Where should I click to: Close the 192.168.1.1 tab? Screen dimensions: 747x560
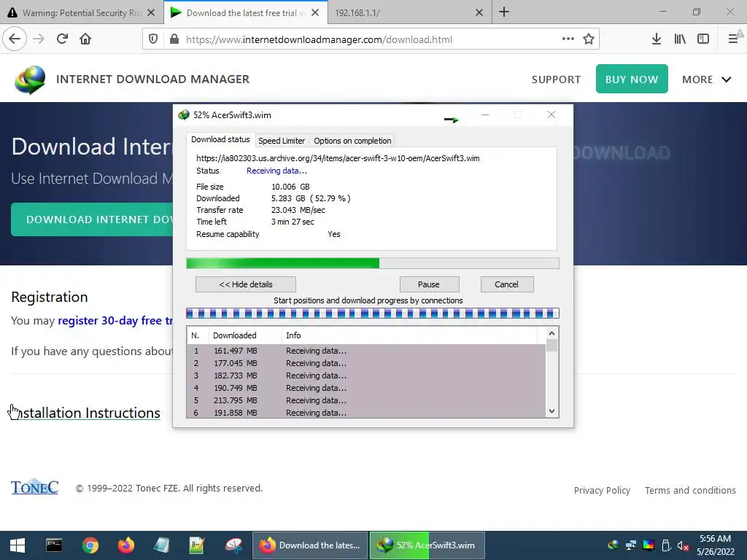(x=479, y=13)
